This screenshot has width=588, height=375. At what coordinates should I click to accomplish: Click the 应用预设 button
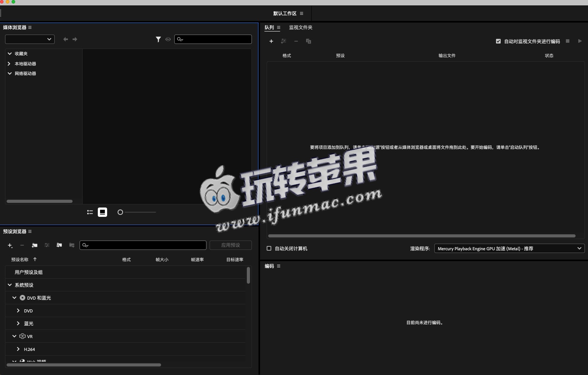point(231,245)
